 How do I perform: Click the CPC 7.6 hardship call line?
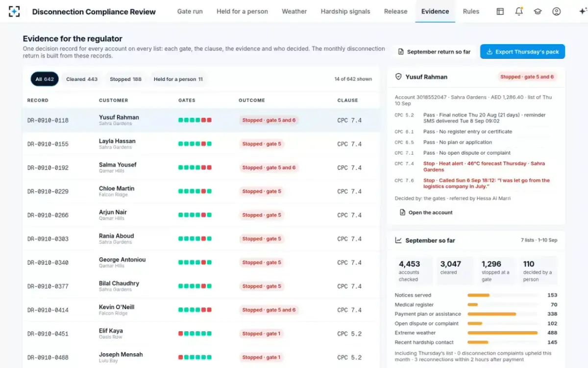coord(476,183)
